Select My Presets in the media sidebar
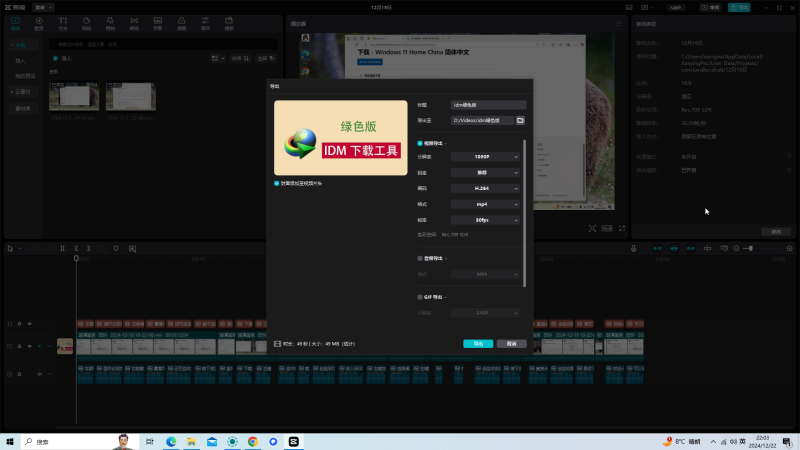 (x=25, y=76)
